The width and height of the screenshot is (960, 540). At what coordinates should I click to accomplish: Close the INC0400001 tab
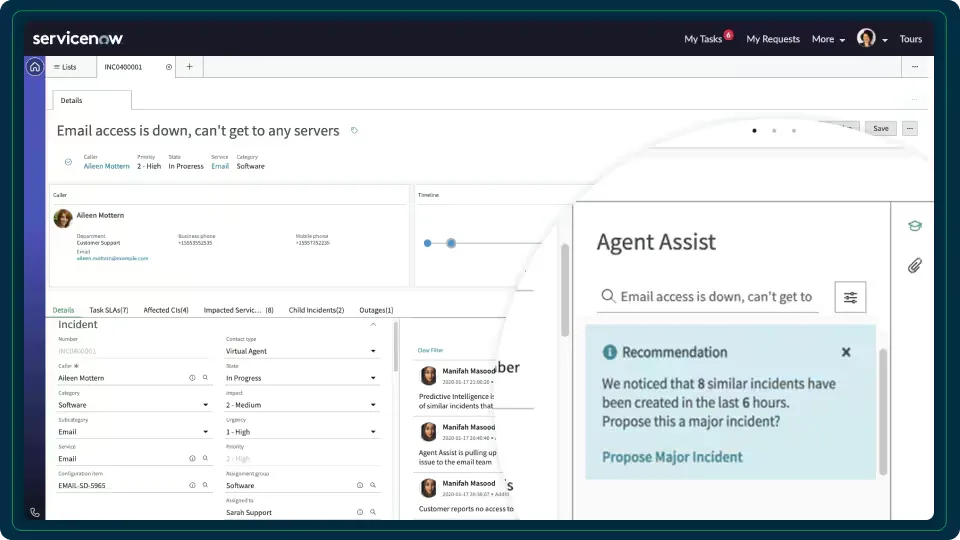point(168,67)
